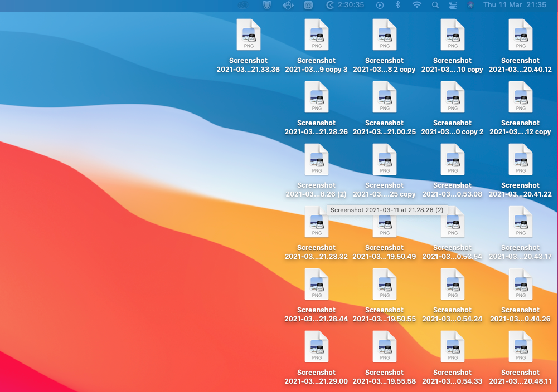Open Screenshot 2021-03...20.48.11 at bottom-right
Screen dimensions: 558x392
pos(521,346)
